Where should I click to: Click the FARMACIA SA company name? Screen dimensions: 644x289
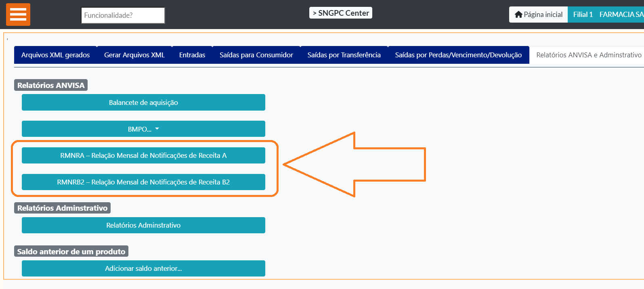(621, 15)
